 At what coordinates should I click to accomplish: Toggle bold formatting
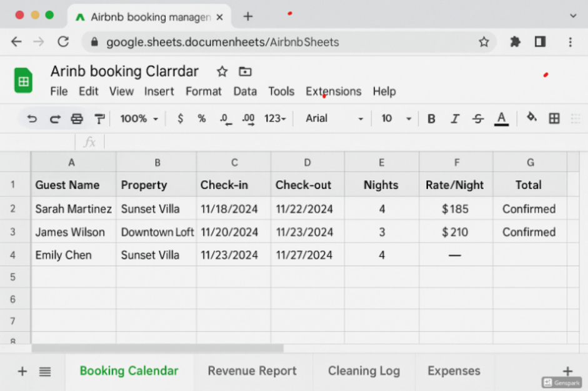431,119
